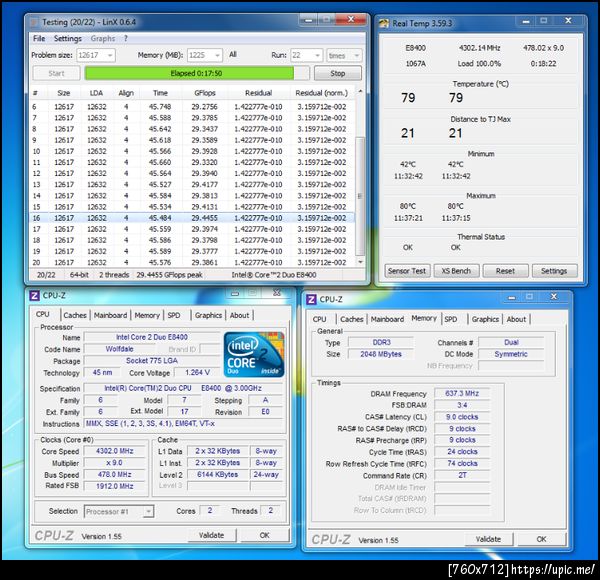Switch to Mainboard tab in right CPU-Z
The height and width of the screenshot is (580, 600).
(x=387, y=319)
